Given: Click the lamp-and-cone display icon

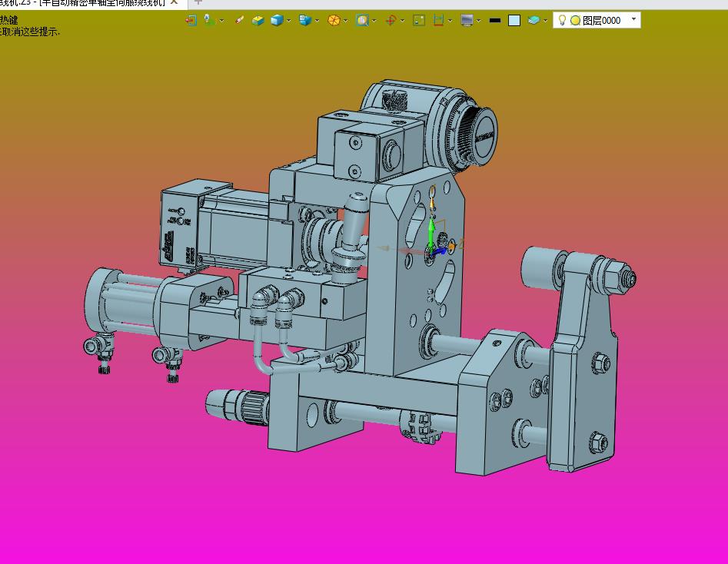Looking at the screenshot, I should click(x=209, y=21).
